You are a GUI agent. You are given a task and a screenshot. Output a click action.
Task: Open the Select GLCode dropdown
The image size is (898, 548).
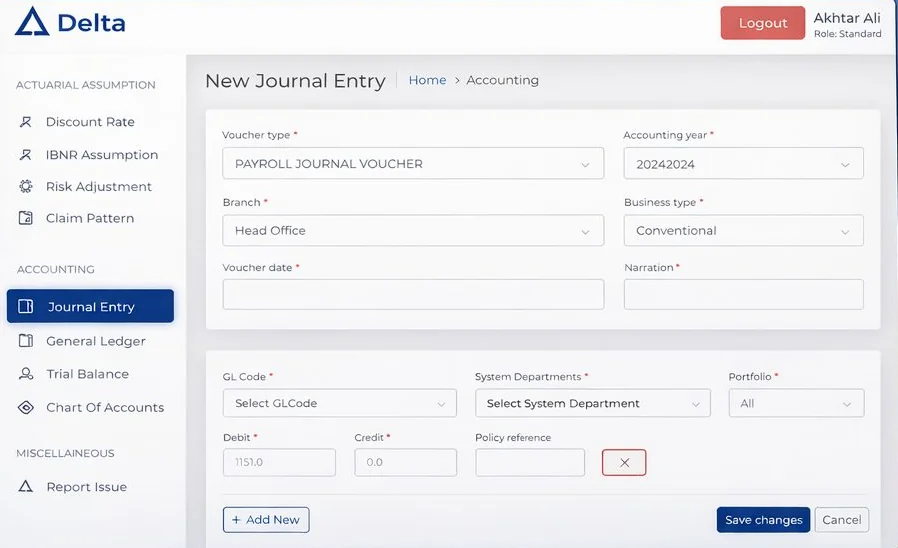[340, 403]
